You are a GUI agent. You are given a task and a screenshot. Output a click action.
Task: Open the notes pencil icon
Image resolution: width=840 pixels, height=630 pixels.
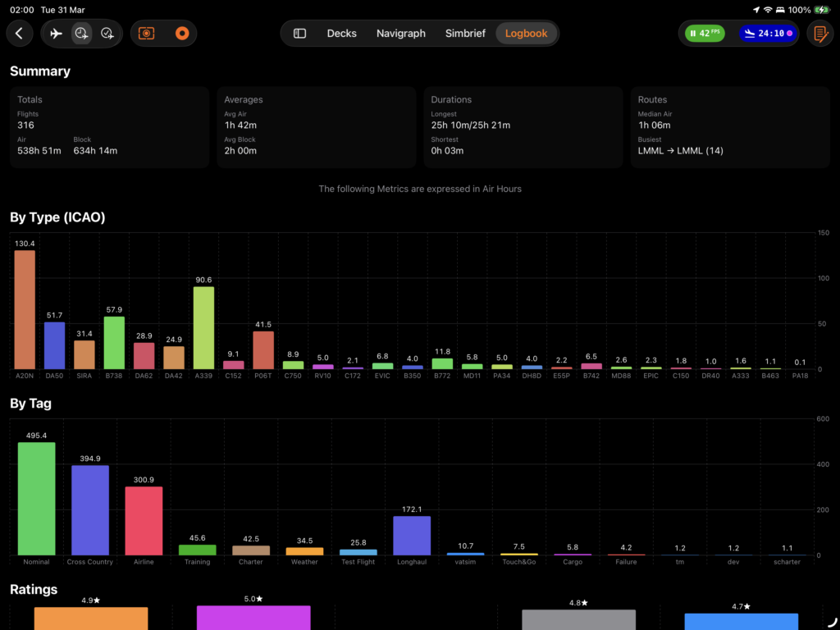coord(819,34)
